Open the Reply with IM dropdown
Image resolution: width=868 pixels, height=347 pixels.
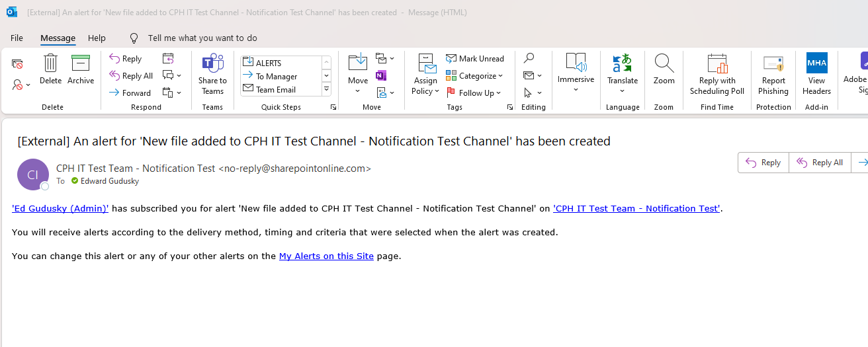pyautogui.click(x=172, y=75)
